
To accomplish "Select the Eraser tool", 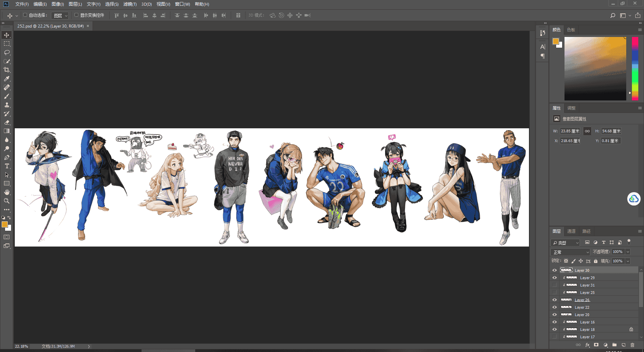I will click(7, 122).
